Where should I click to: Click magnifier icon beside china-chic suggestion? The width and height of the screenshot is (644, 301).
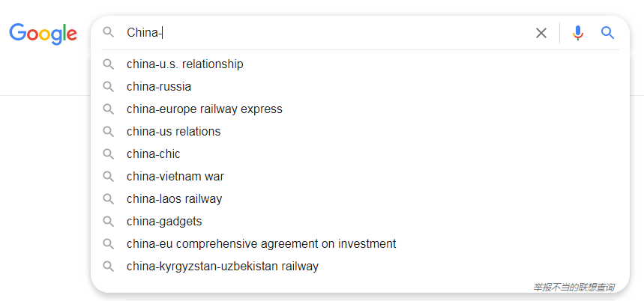[x=109, y=154]
